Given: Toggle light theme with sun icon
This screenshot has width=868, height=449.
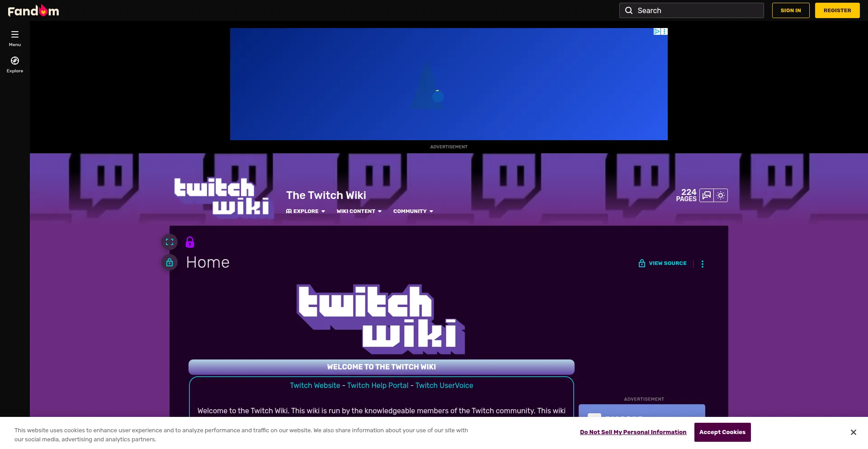Looking at the screenshot, I should 721,195.
